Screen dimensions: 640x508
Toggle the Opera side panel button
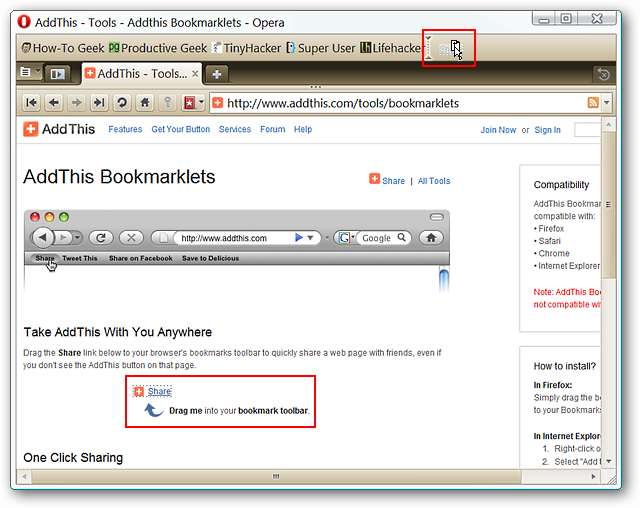pyautogui.click(x=57, y=74)
